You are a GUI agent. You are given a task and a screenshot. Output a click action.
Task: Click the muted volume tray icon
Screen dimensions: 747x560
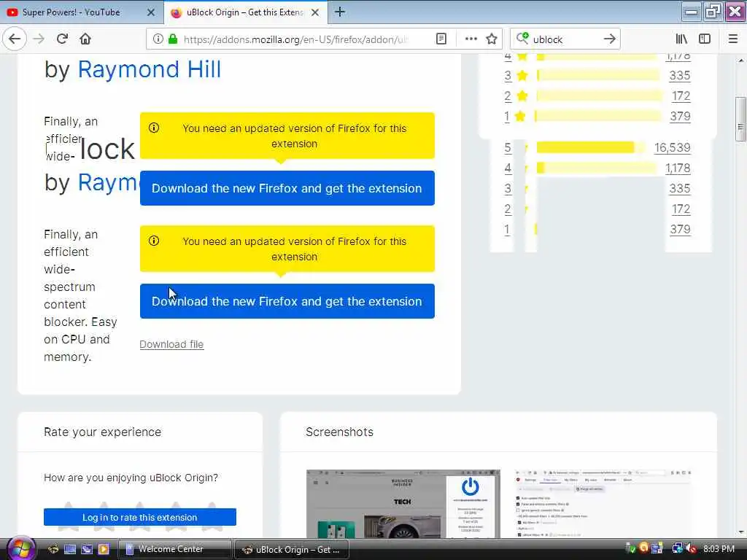click(692, 549)
